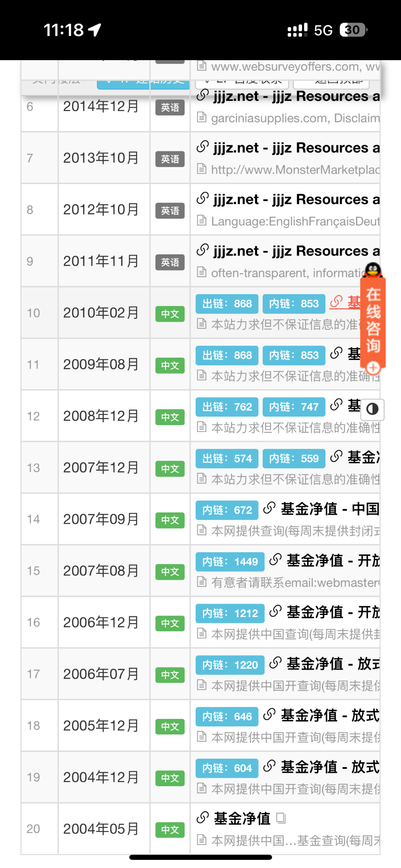Screen dimensions: 401x868
Task: Click link icon in the 2007年09月 row
Action: pyautogui.click(x=269, y=508)
